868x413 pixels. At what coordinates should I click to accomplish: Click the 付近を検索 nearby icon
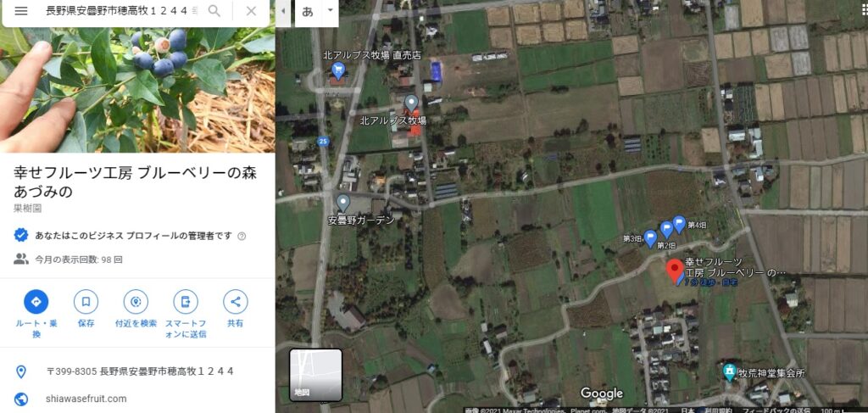tap(136, 302)
